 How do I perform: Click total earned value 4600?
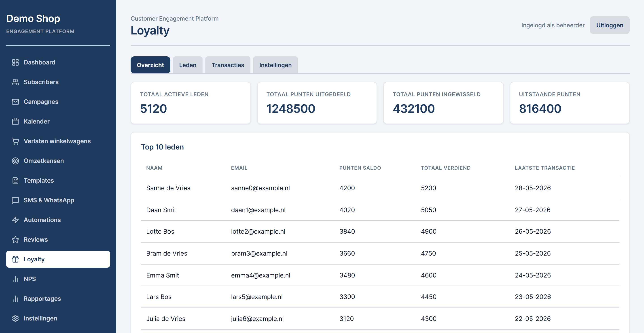pos(429,275)
